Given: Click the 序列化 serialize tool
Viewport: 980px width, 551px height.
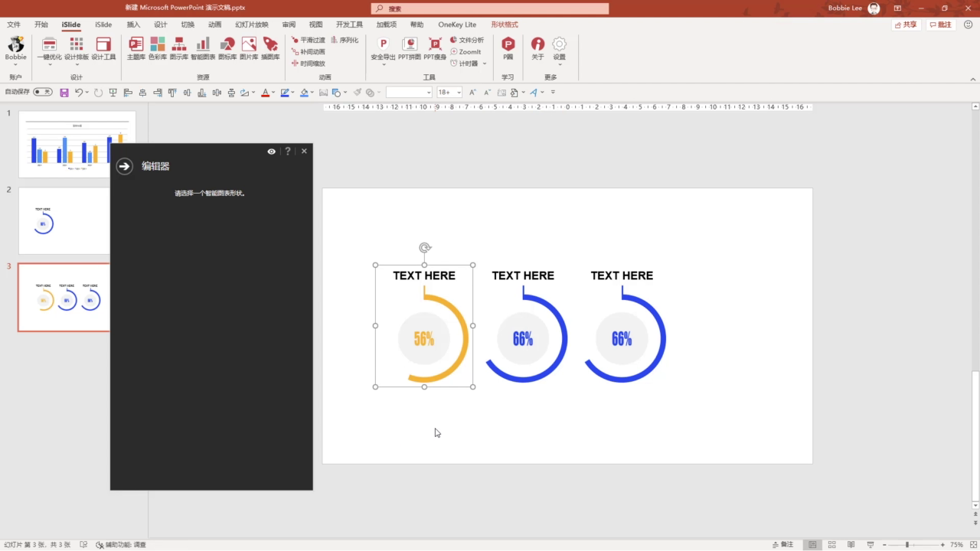Looking at the screenshot, I should click(345, 40).
